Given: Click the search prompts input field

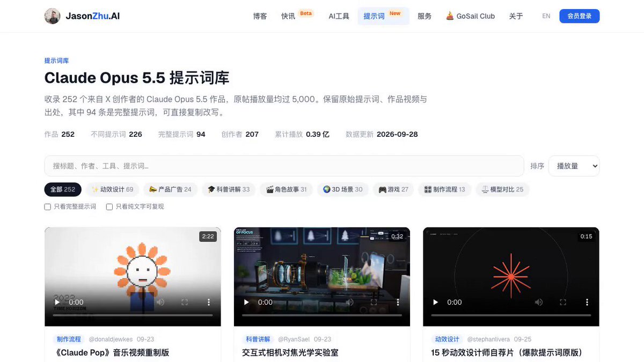Looking at the screenshot, I should click(284, 166).
